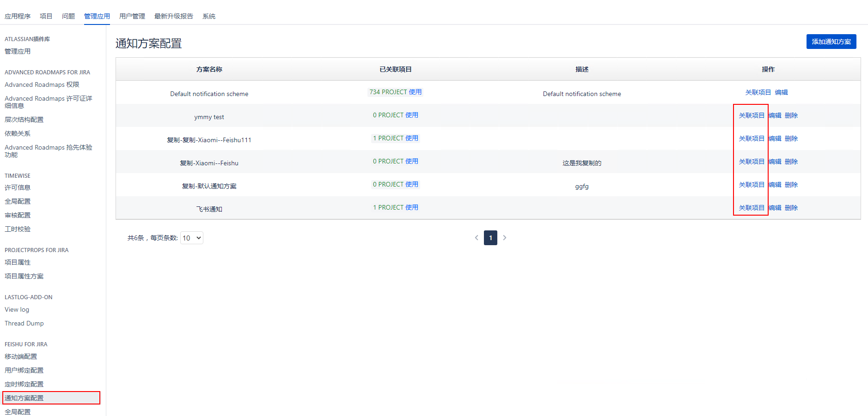
Task: Open 通知方案配置 in the sidebar
Action: coord(24,398)
